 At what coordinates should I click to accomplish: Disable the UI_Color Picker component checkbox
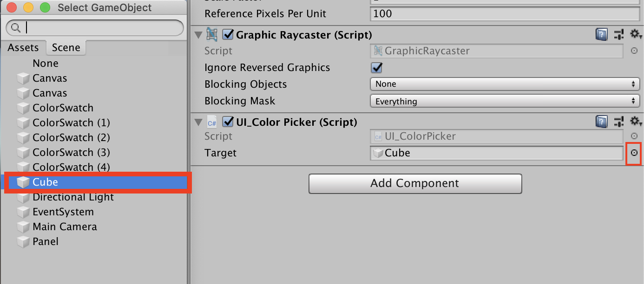point(228,122)
